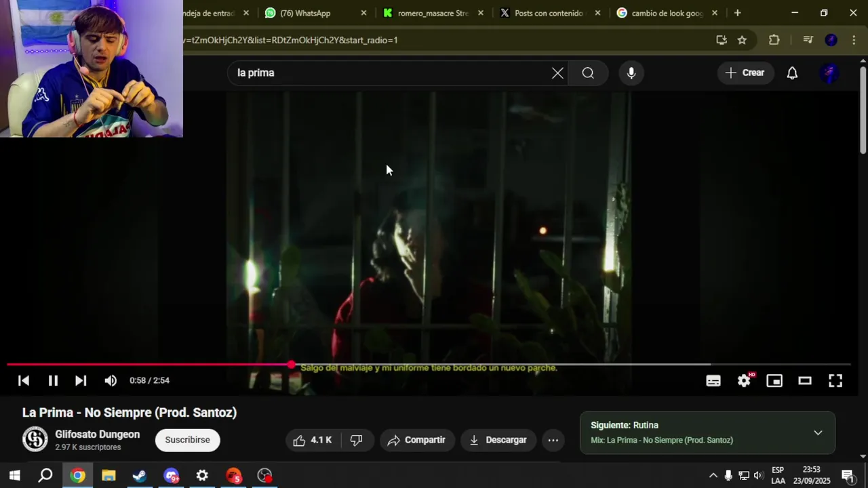Open the YouTube account avatar menu

coord(830,73)
